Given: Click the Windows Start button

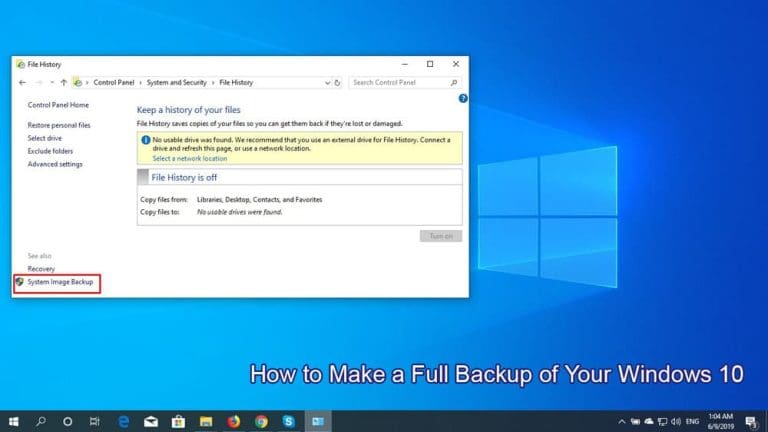Looking at the screenshot, I should coord(14,422).
